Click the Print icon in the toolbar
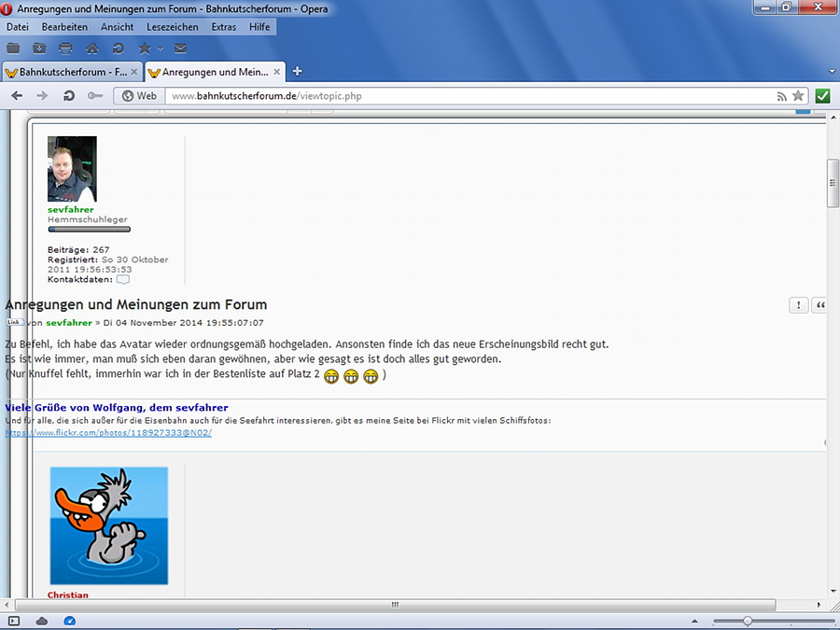The height and width of the screenshot is (630, 840). coord(65,49)
